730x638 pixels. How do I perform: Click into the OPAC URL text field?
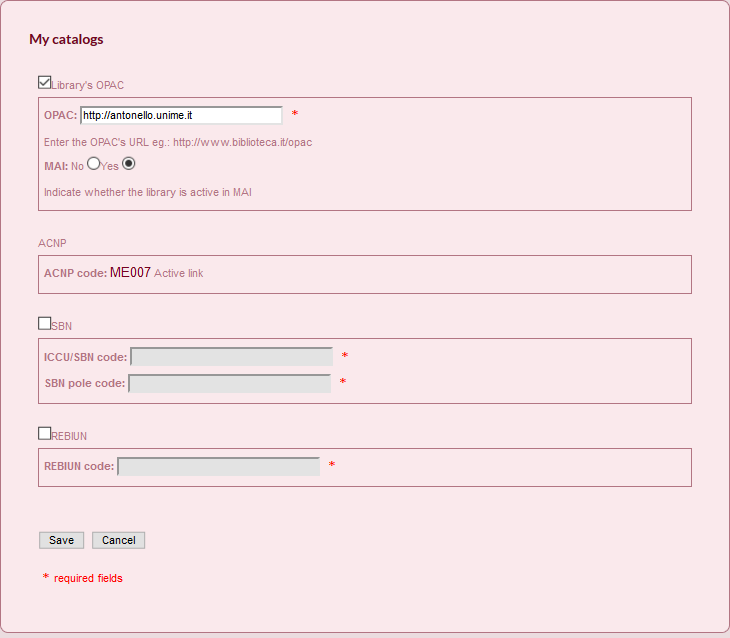click(x=181, y=115)
